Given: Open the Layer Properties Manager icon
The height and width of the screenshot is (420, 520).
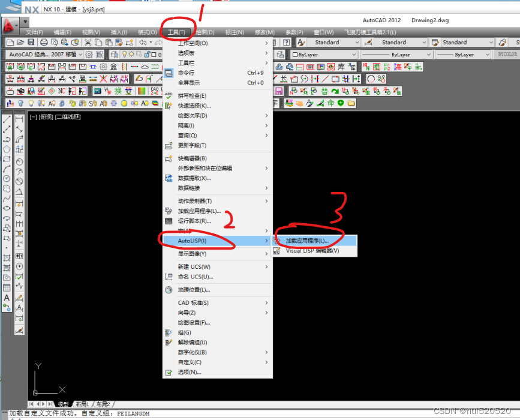Looking at the screenshot, I should tap(115, 55).
